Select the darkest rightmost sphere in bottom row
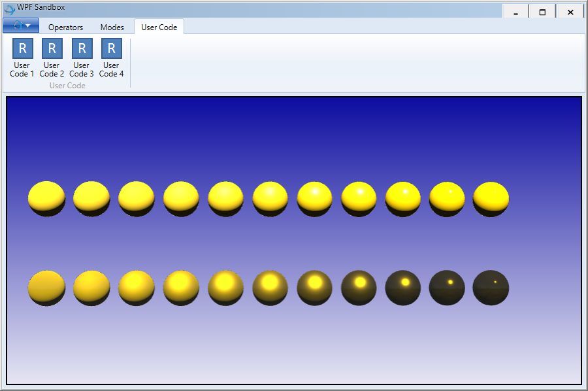Viewport: 588px width, 391px height. (x=491, y=288)
